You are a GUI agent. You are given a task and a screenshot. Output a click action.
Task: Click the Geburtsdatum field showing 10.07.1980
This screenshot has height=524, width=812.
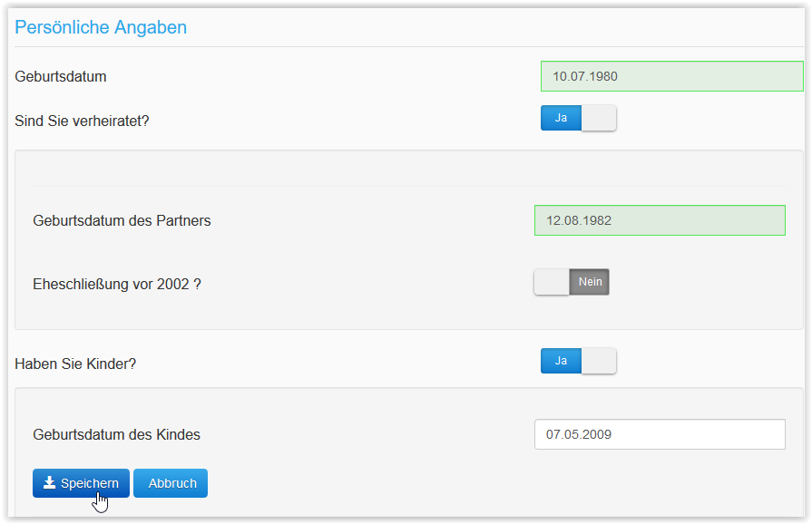671,76
